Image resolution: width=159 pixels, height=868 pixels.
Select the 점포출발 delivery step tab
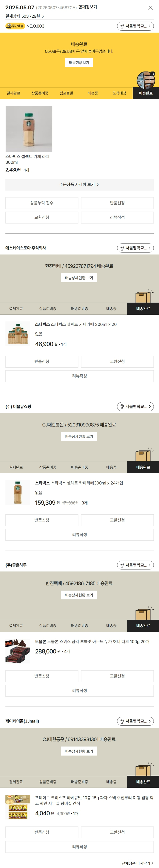pos(66,93)
